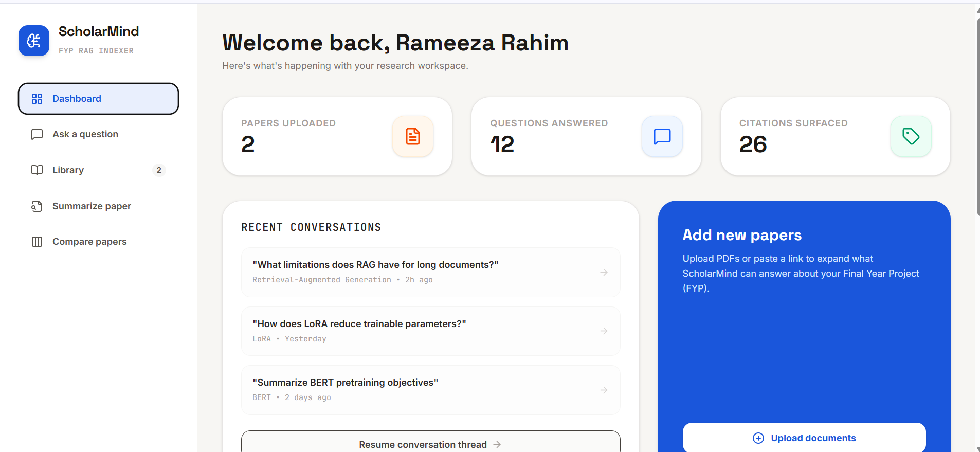Open the Library section in sidebar
Viewport: 980px width, 452px height.
coord(98,170)
